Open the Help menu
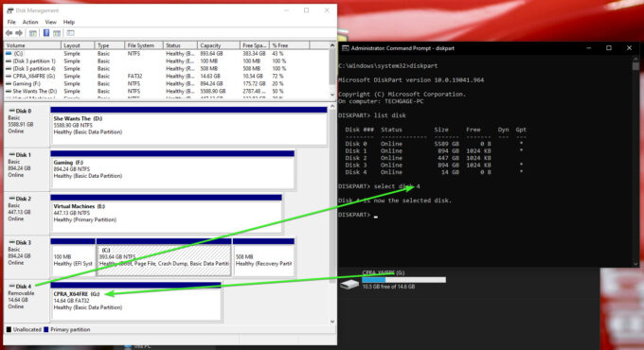The height and width of the screenshot is (350, 644). [x=68, y=22]
